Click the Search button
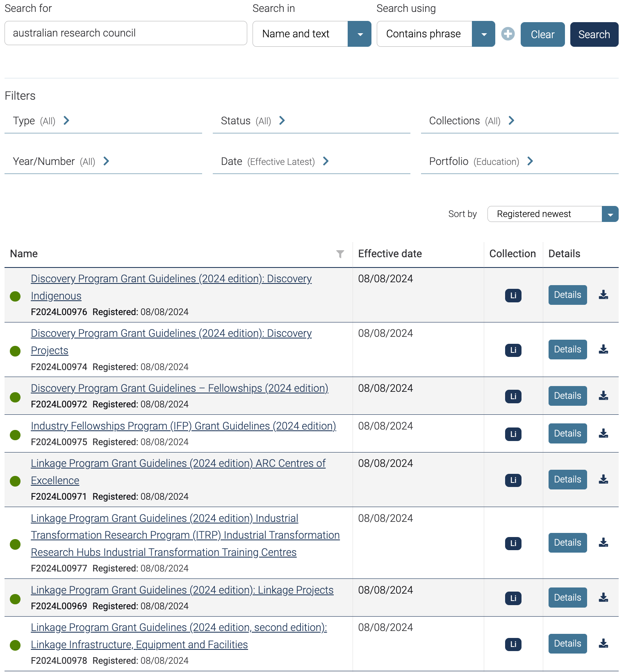The height and width of the screenshot is (672, 624). click(594, 34)
